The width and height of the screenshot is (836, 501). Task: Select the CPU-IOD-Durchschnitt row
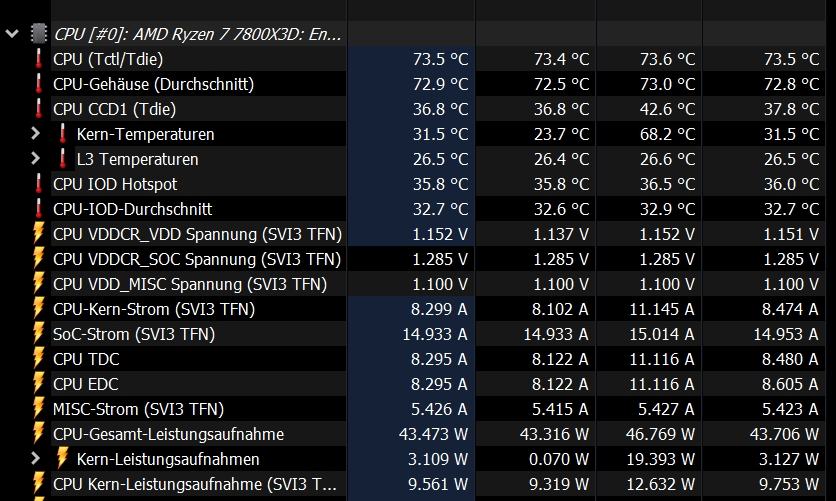point(132,209)
